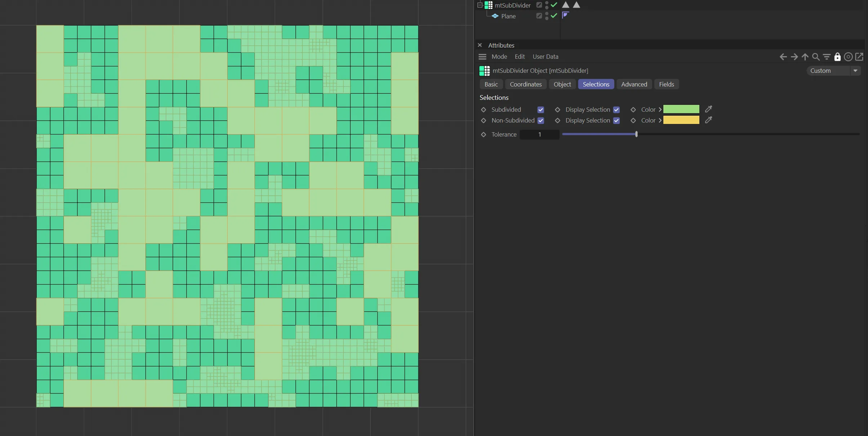Pick the Subdivided color with the eyedropper
868x436 pixels.
[708, 109]
